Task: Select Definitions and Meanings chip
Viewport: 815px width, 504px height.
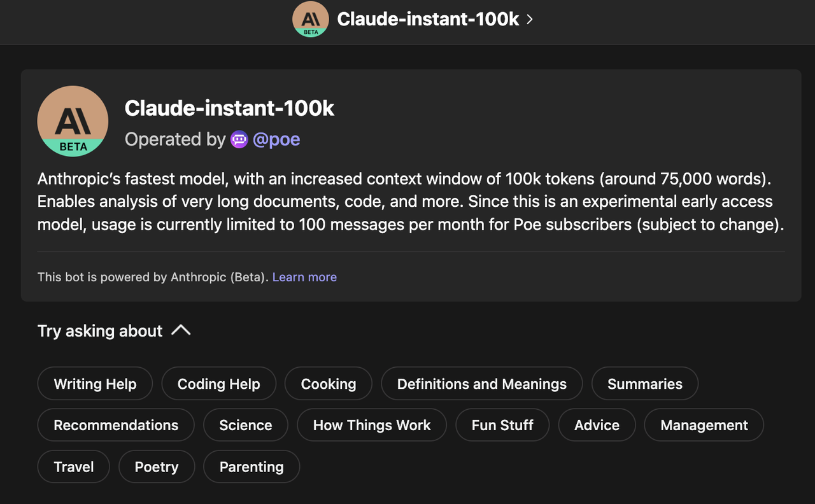Action: tap(482, 384)
